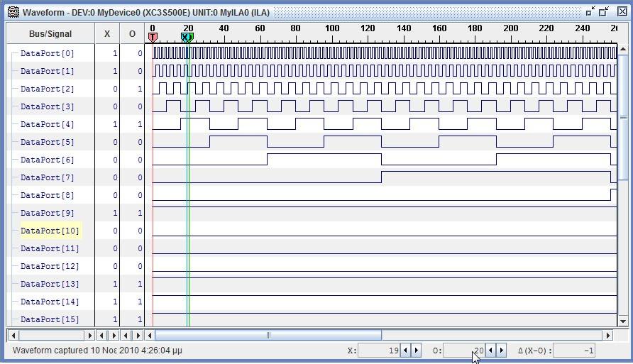Click the vertical scrollbar up arrow
The image size is (633, 364).
click(x=623, y=49)
